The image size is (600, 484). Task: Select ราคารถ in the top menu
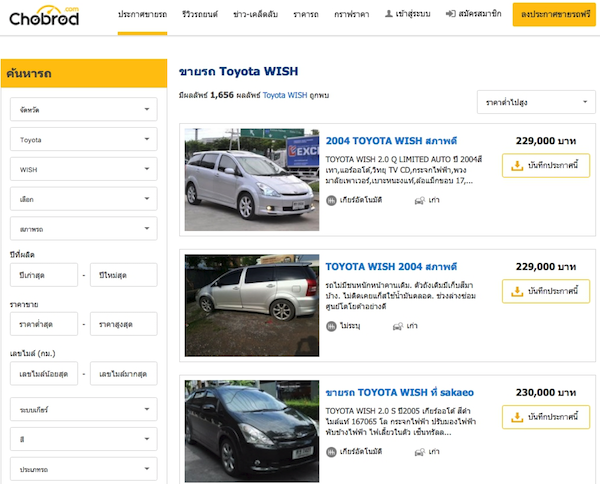(x=306, y=14)
